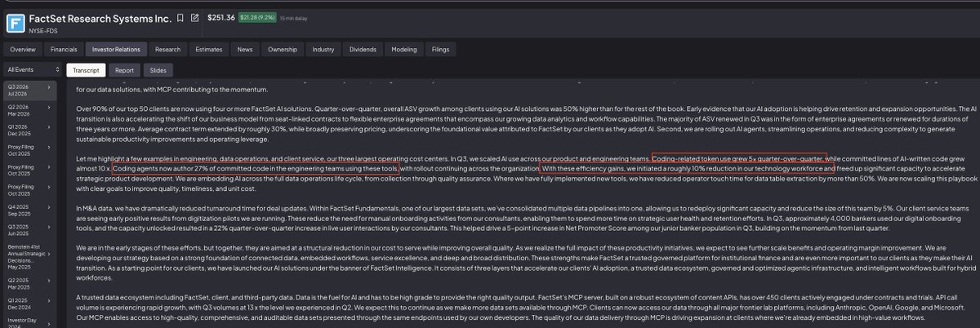980x328 pixels.
Task: Open the Financials tab
Action: point(64,50)
